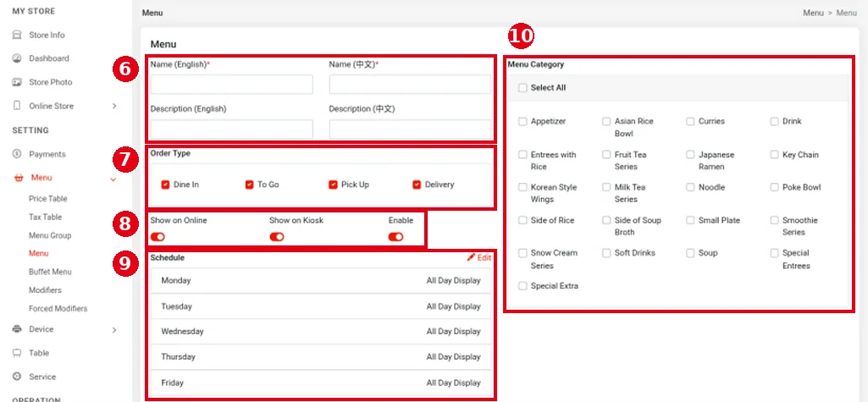Click the Table monitor icon

tap(17, 353)
